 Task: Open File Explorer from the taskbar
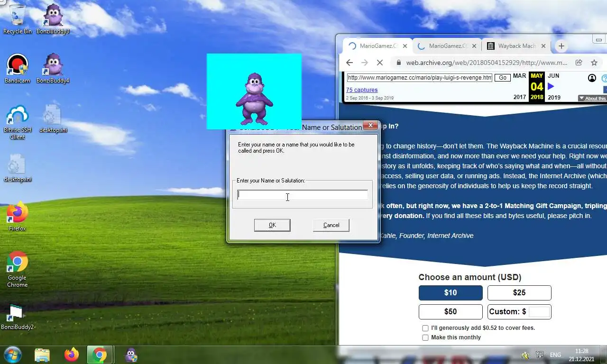42,355
